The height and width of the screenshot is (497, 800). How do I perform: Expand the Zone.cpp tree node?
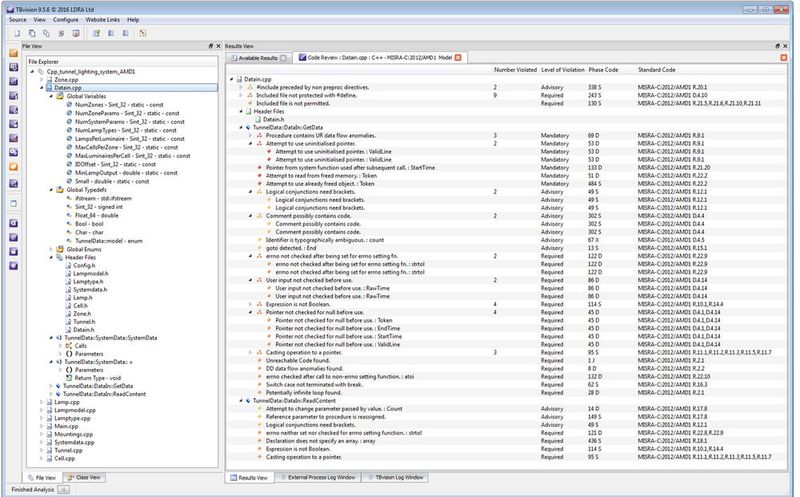(41, 80)
